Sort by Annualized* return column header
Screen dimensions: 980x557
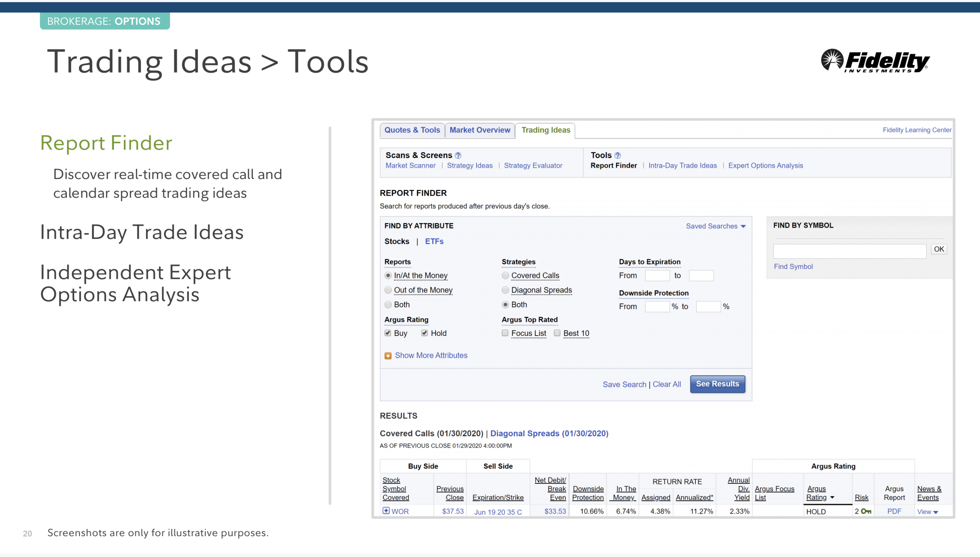point(694,498)
